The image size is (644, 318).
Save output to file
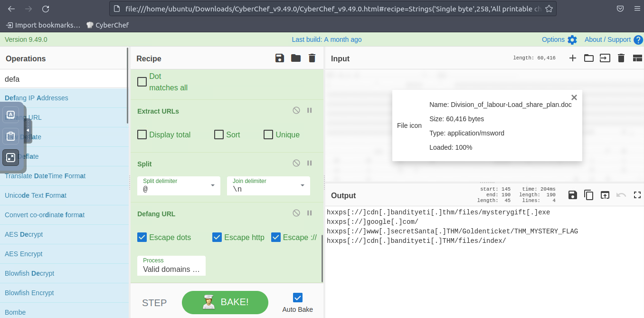[x=573, y=195]
